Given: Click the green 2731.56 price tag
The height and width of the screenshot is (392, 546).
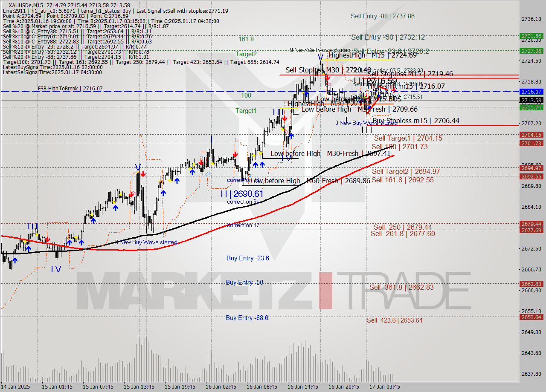Looking at the screenshot, I should tap(531, 36).
